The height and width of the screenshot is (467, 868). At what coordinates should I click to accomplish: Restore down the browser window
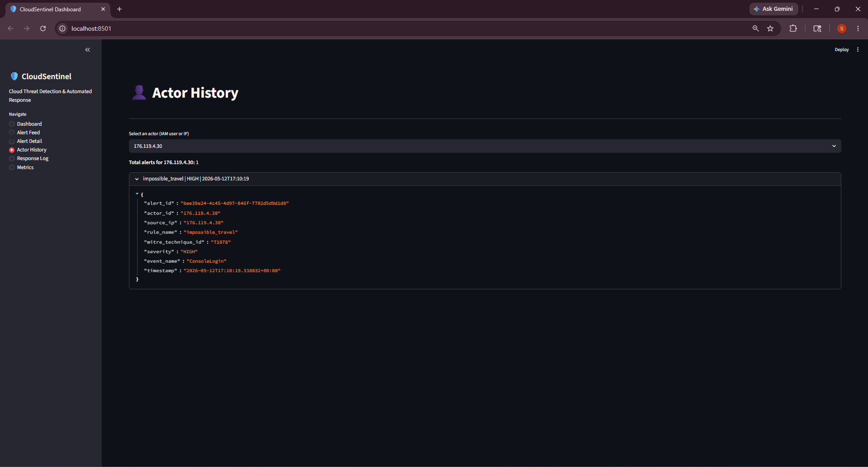pos(837,9)
